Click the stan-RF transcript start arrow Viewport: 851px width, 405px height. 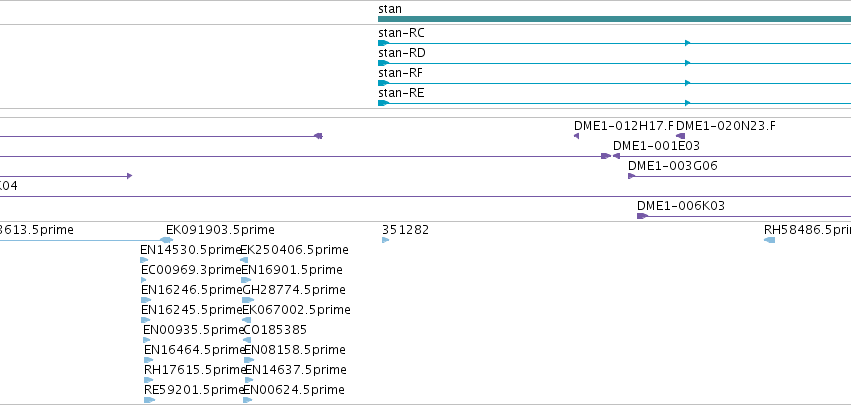(x=383, y=83)
